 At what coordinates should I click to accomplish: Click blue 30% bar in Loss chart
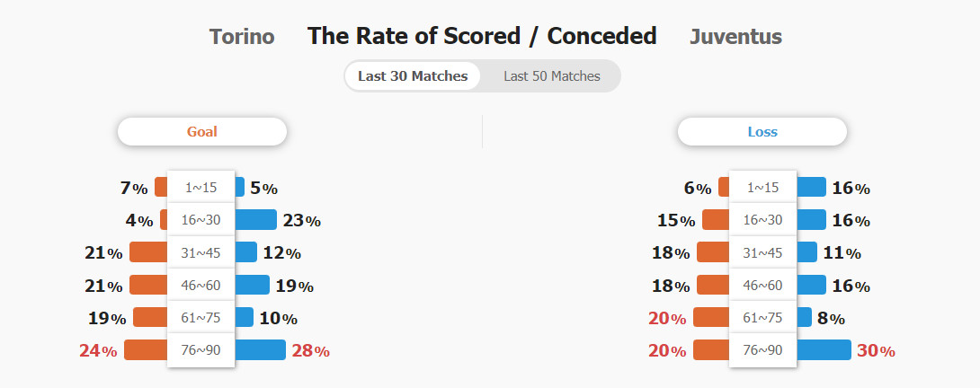click(824, 350)
